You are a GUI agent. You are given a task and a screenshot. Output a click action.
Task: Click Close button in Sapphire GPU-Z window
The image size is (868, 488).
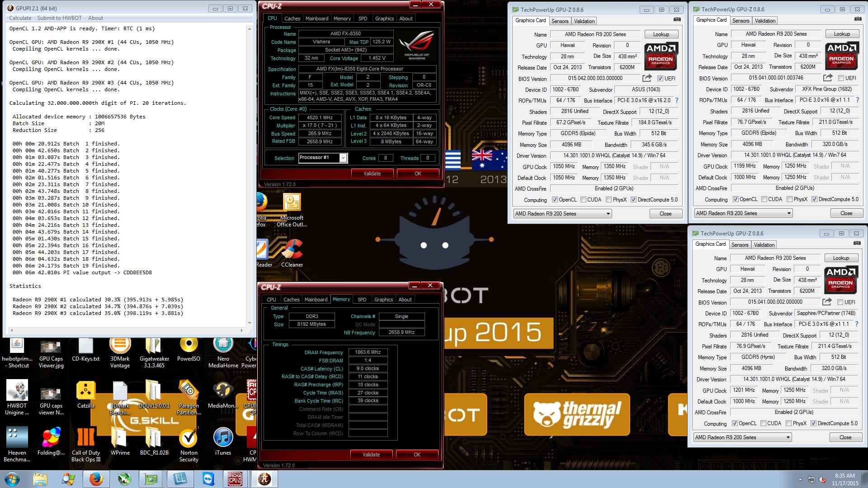(x=845, y=437)
